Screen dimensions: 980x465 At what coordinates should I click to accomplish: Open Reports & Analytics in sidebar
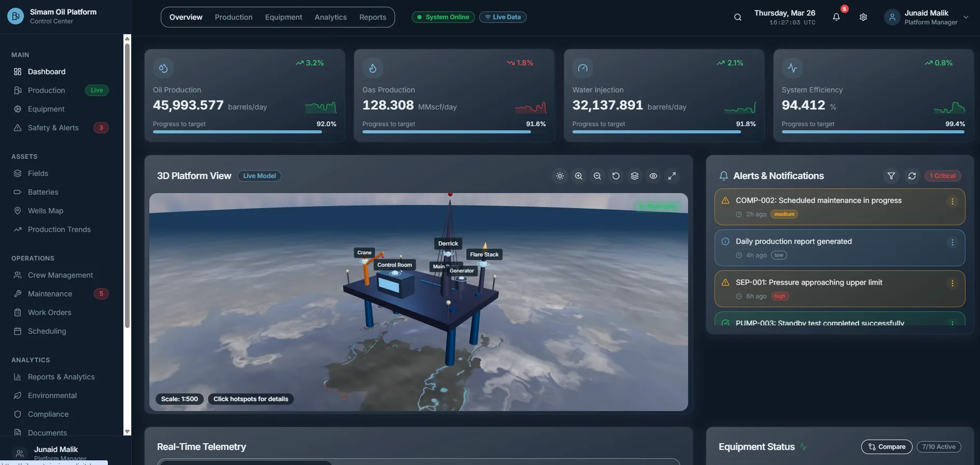pos(62,377)
